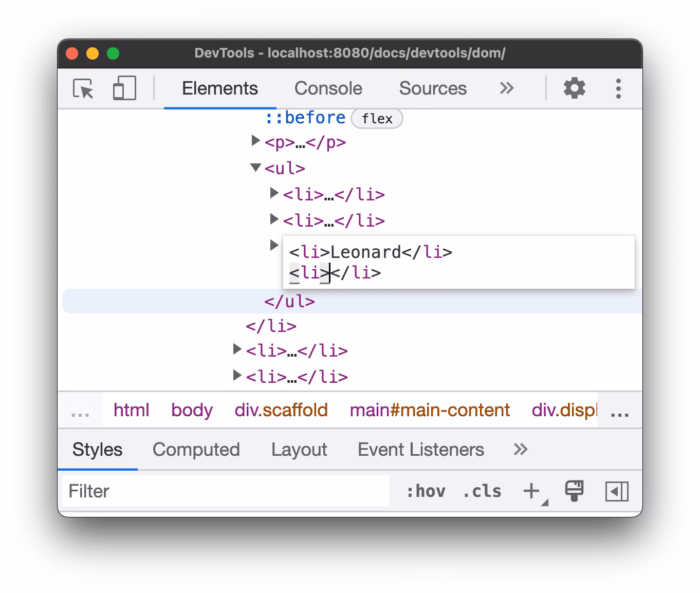This screenshot has height=593, width=700.
Task: Expand the first <li> inside the <ul>
Action: tap(274, 193)
